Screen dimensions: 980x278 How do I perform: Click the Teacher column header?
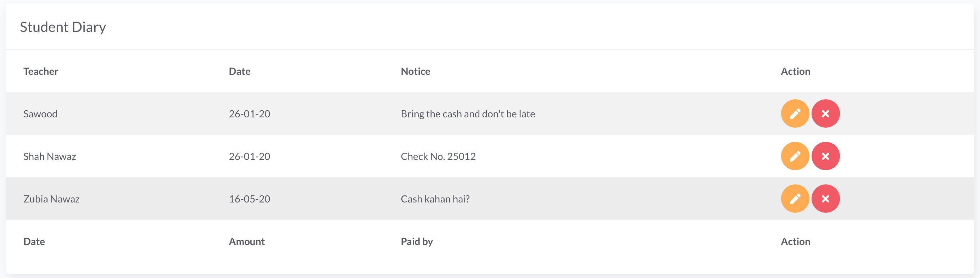tap(41, 71)
